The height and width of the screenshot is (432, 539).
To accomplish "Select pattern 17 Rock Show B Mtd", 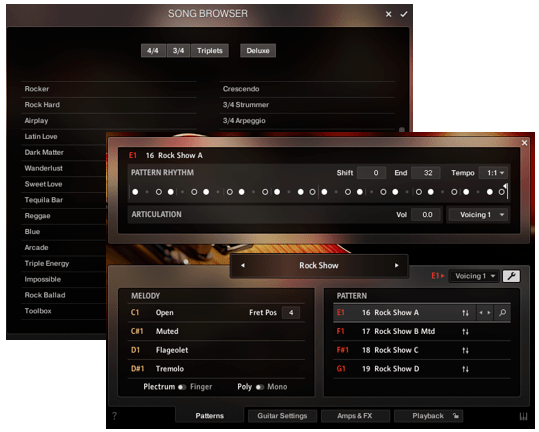I will tap(422, 332).
